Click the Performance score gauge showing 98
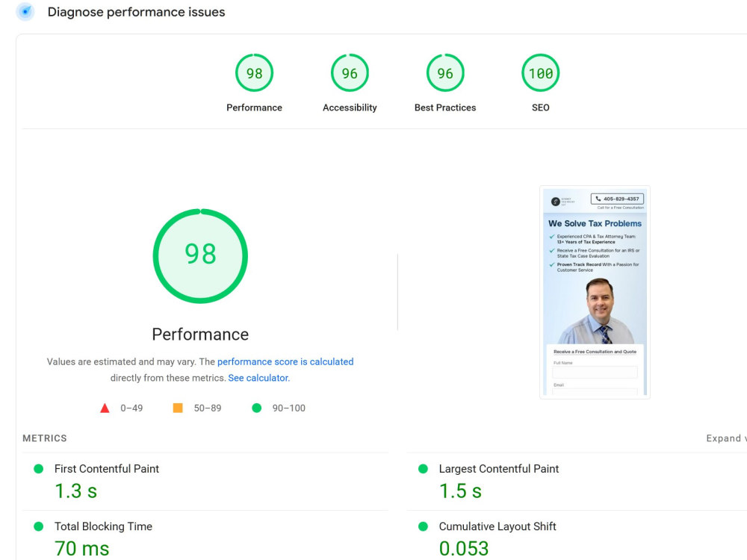The height and width of the screenshot is (560, 747). coord(254,73)
